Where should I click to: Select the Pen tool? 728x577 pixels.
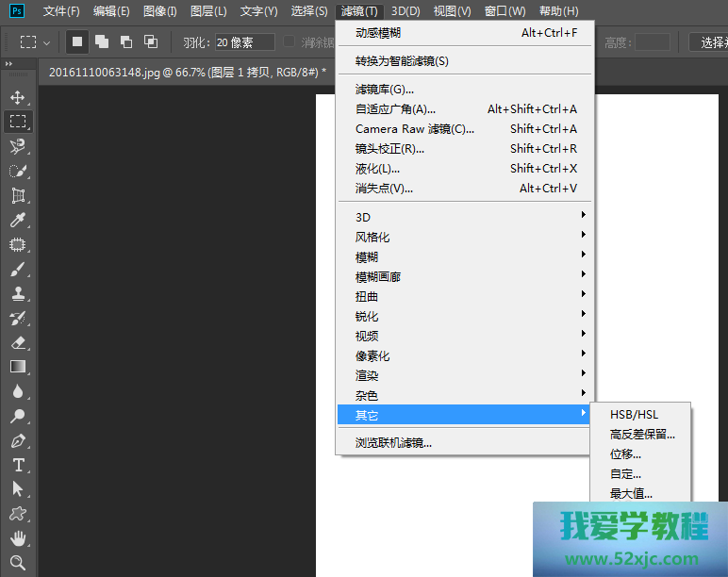[x=17, y=440]
